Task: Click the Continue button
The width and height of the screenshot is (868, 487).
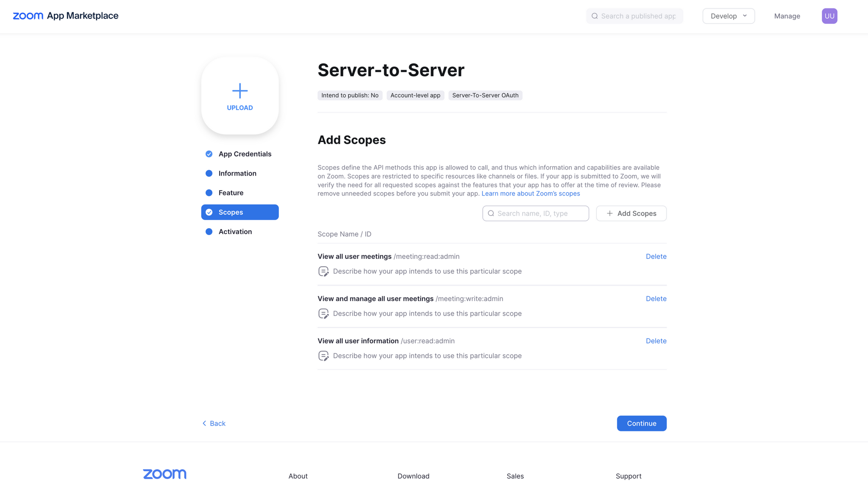Action: [642, 423]
